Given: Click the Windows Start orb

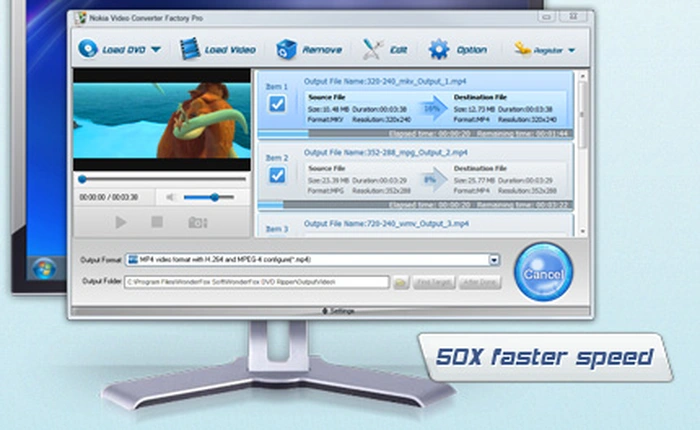Looking at the screenshot, I should tap(44, 269).
